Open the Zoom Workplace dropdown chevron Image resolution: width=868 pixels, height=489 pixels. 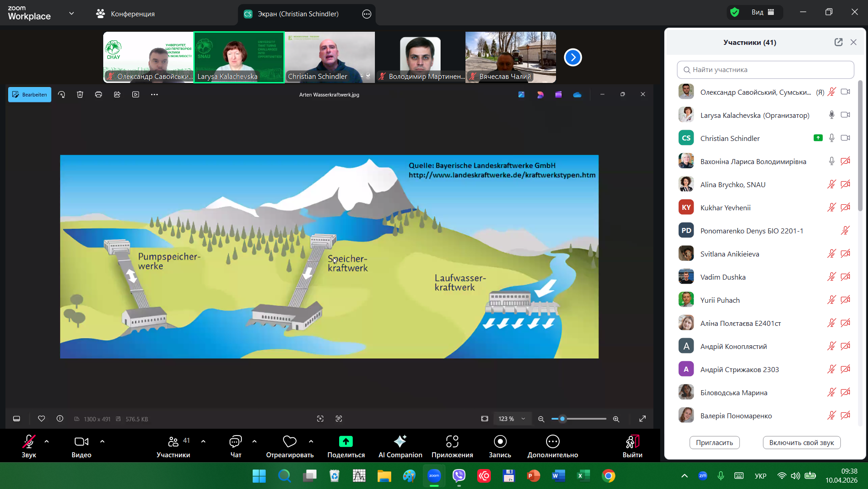pyautogui.click(x=72, y=14)
